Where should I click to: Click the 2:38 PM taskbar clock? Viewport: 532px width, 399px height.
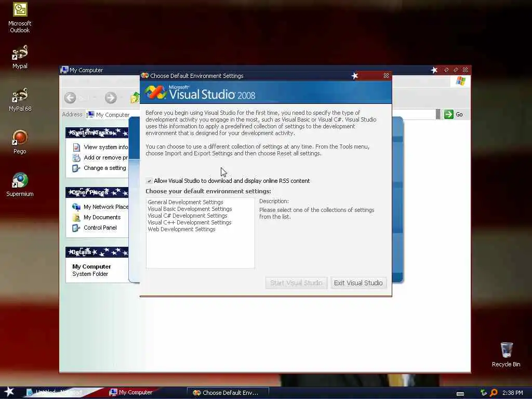pyautogui.click(x=513, y=393)
